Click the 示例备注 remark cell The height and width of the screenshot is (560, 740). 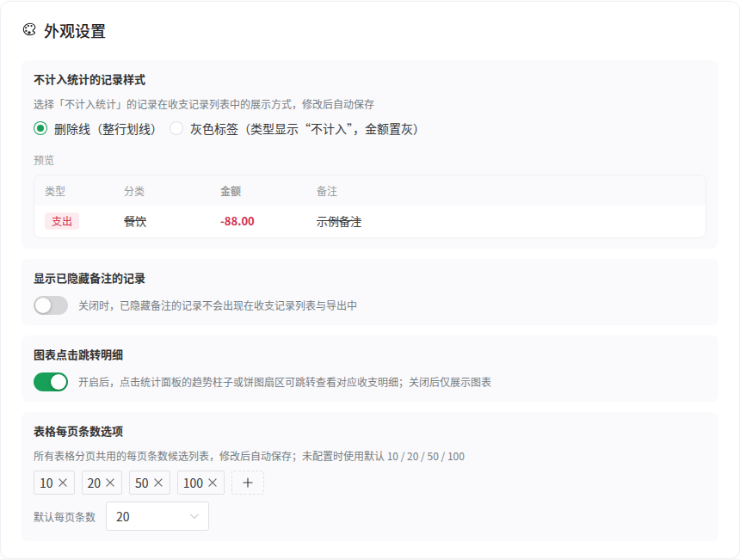tap(339, 221)
